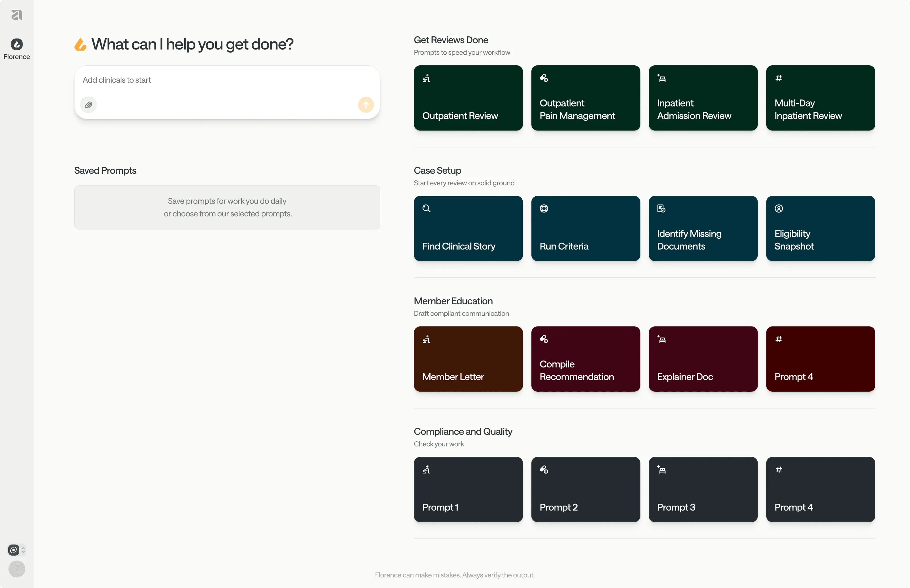The image size is (910, 588).
Task: Click the paperclip attach clinicals icon
Action: [x=88, y=105]
